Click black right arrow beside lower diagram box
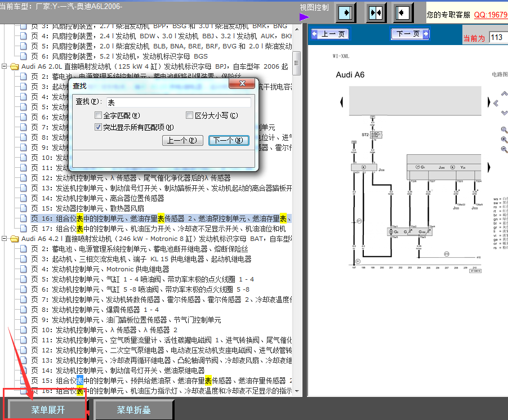508x420 pixels. pos(489,167)
